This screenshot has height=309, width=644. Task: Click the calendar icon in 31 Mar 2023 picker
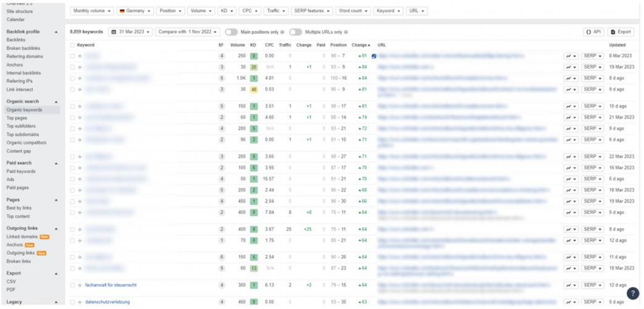(x=114, y=32)
